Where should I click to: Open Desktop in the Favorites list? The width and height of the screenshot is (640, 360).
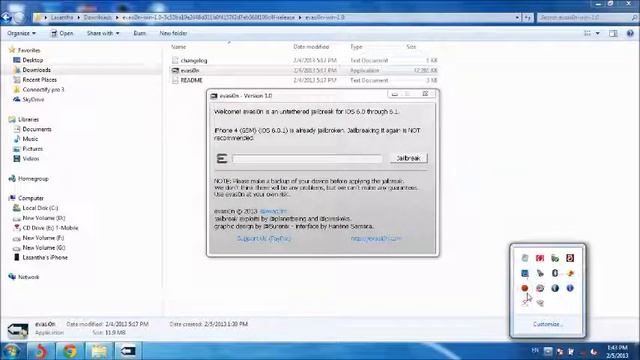(33, 60)
